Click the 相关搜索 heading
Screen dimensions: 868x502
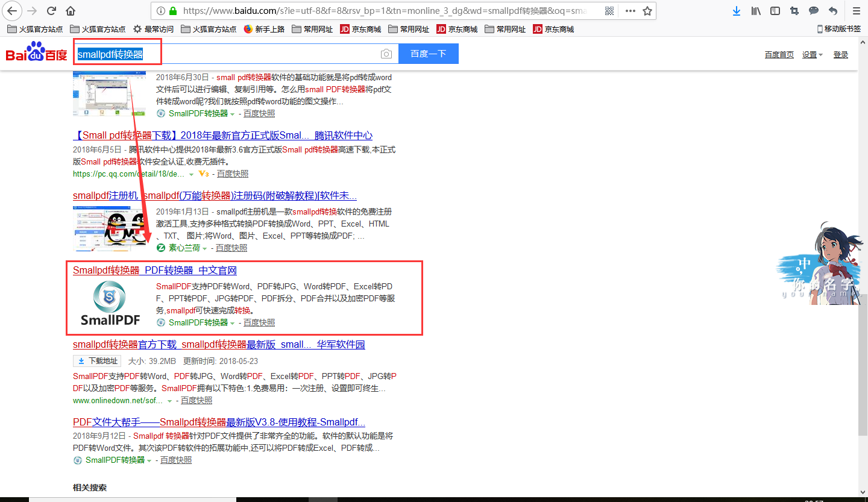tap(90, 488)
